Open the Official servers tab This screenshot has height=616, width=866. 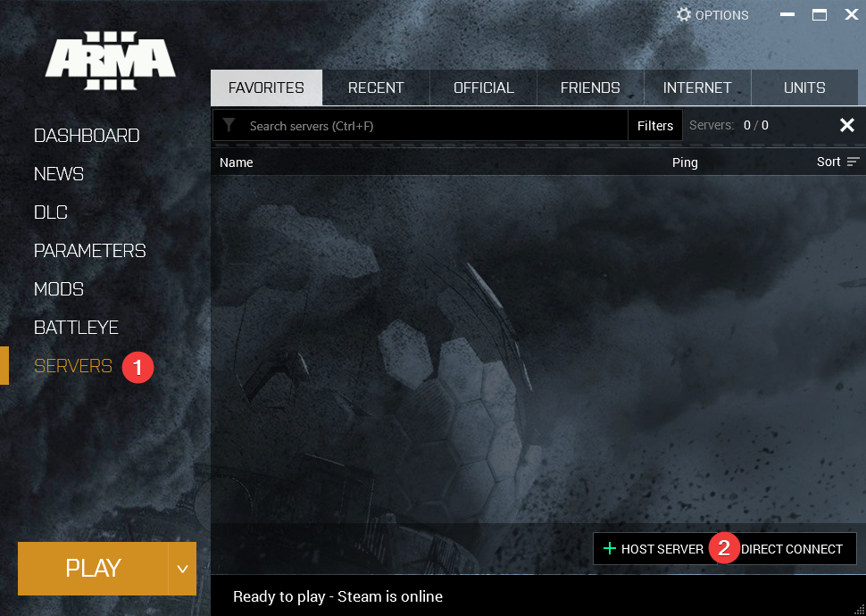point(483,87)
